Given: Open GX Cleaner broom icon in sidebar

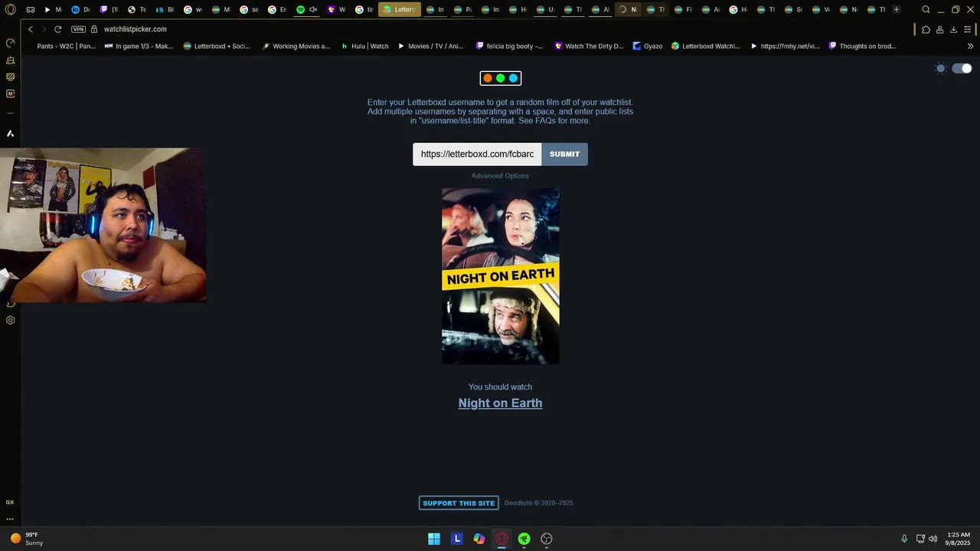Looking at the screenshot, I should coord(10,60).
